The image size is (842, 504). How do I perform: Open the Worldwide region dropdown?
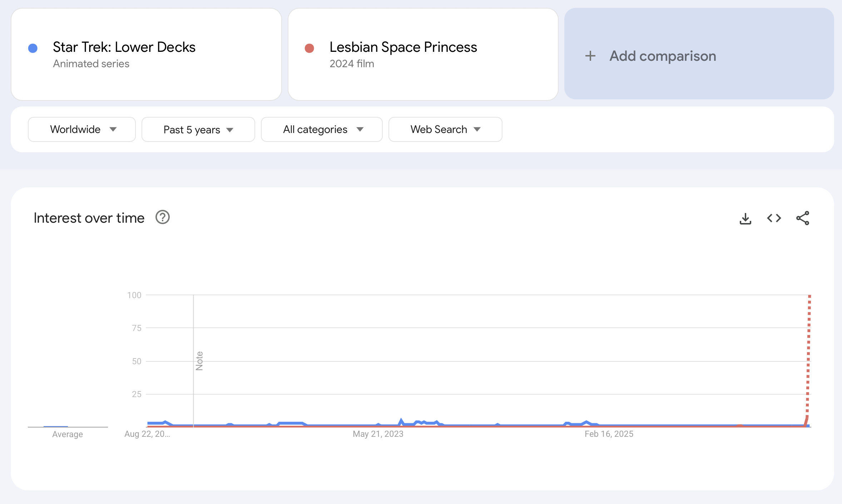(82, 129)
